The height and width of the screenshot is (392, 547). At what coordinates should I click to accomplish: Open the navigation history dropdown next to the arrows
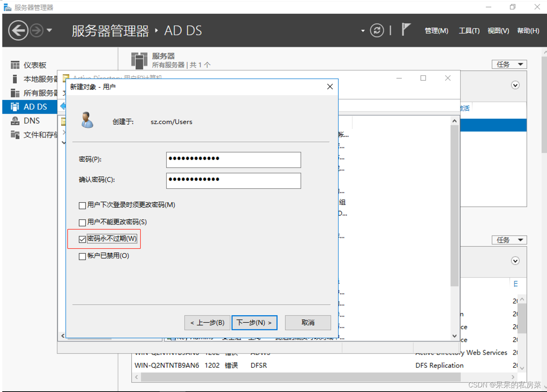click(x=49, y=30)
